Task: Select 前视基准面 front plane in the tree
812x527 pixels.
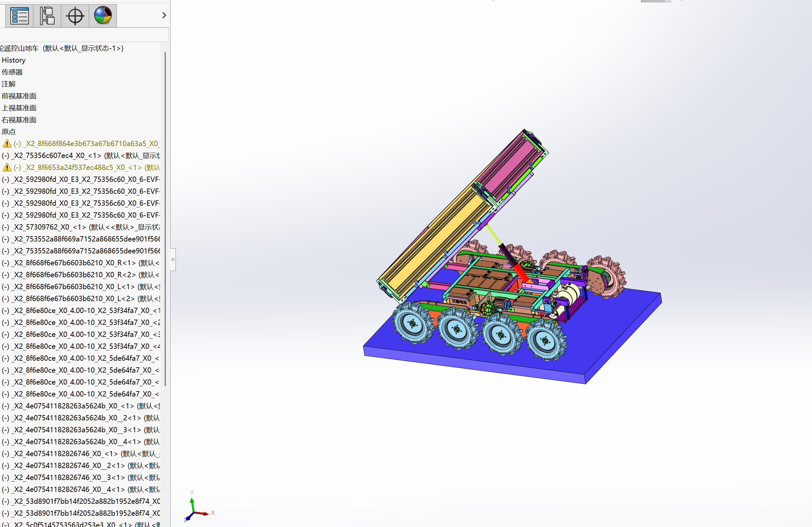Action: [x=19, y=96]
